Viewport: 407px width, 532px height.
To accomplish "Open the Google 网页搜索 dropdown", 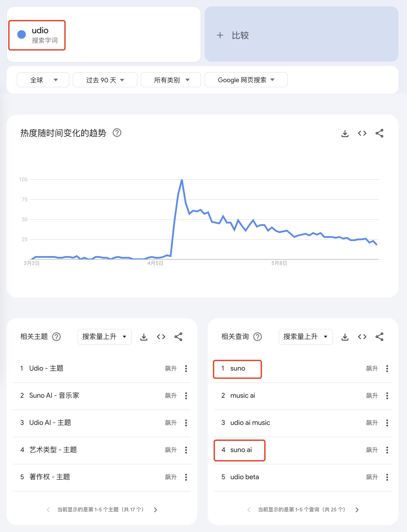I will 246,80.
